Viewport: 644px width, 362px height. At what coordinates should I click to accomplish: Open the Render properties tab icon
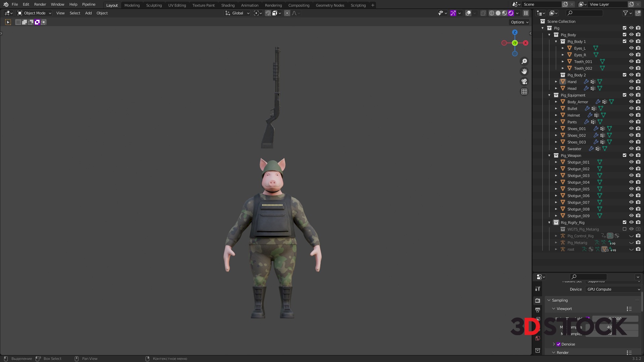[x=538, y=300]
